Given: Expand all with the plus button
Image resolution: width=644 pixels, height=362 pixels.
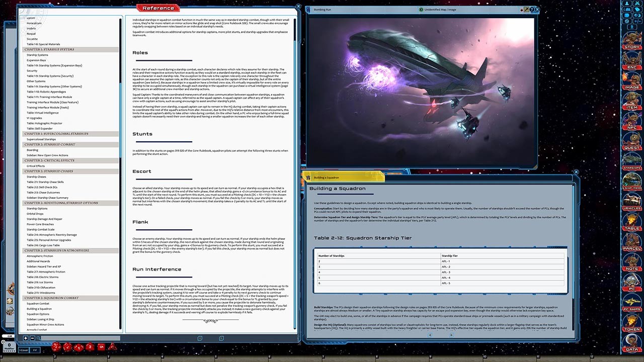Looking at the screenshot, I should coord(26,338).
